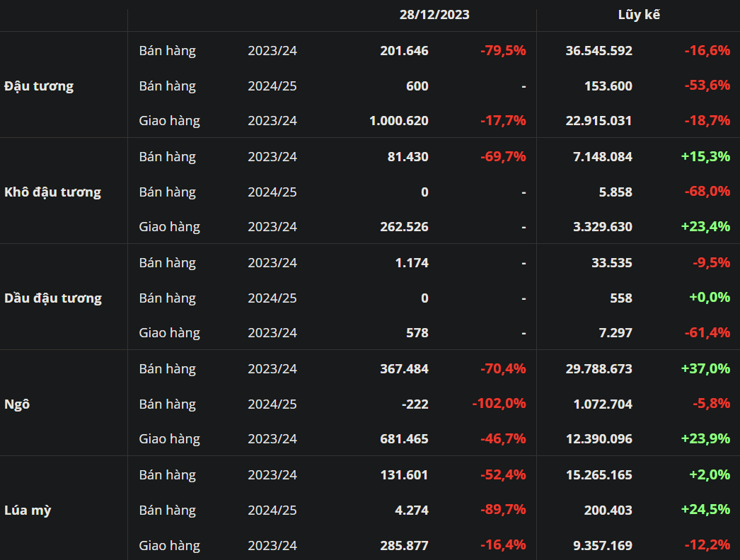The image size is (740, 560).
Task: Select the Khô đậu tương row label
Action: click(52, 192)
